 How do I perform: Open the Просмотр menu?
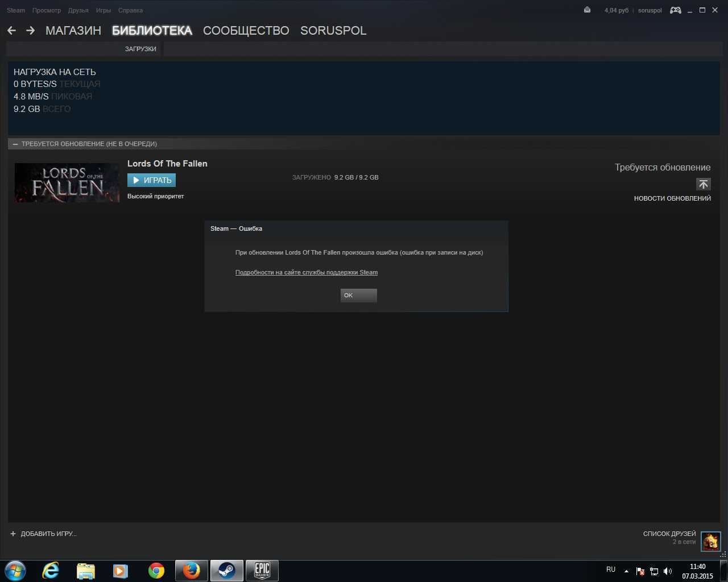pos(47,10)
